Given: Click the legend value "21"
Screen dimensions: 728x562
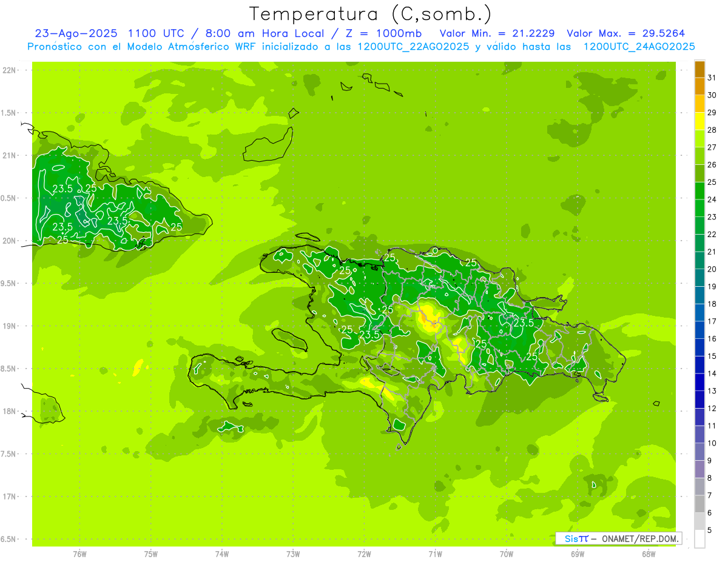Looking at the screenshot, I should pos(712,252).
